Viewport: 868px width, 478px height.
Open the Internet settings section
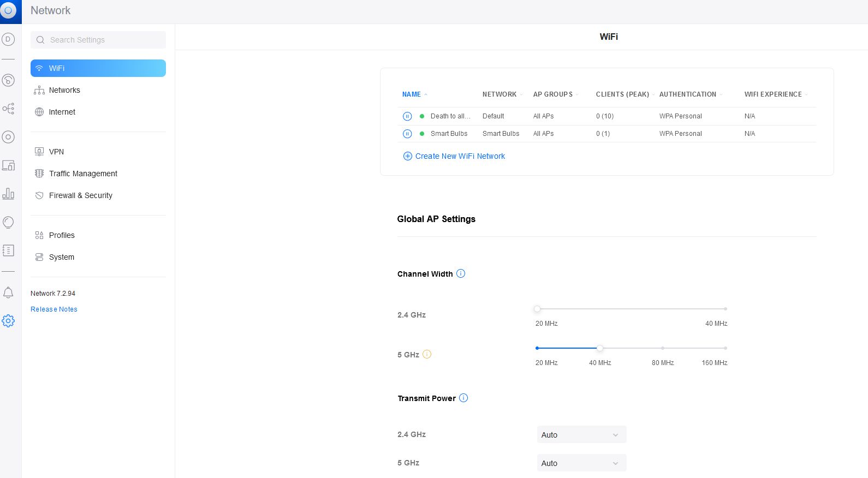coord(98,112)
